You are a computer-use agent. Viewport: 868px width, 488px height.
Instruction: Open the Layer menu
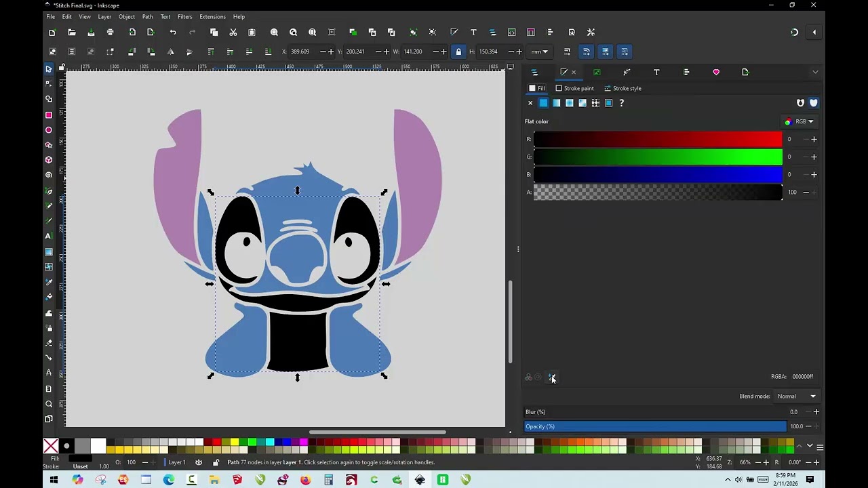104,17
